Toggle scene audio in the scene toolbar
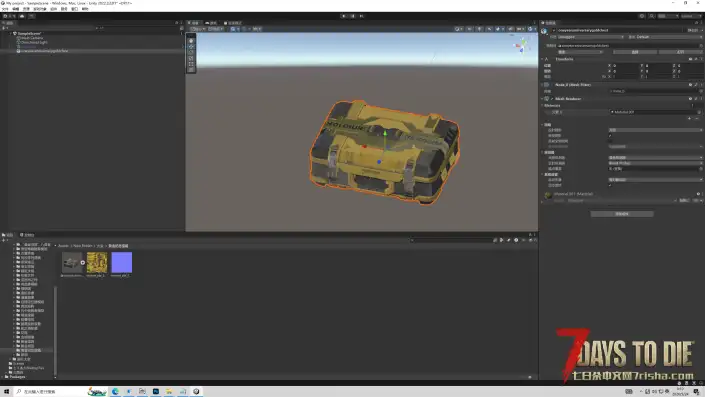Viewport: 705px width, 397px height. 489,29
